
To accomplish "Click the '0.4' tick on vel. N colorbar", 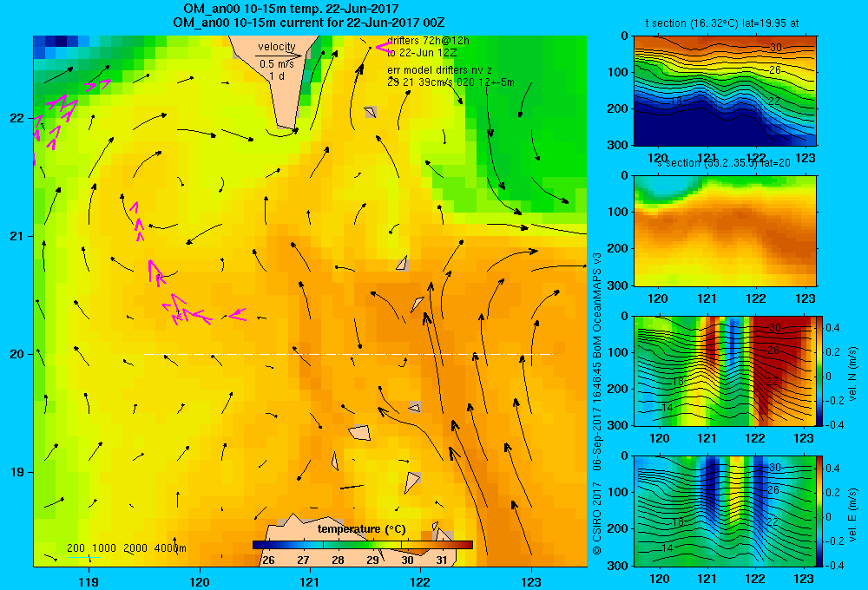I will (x=832, y=328).
